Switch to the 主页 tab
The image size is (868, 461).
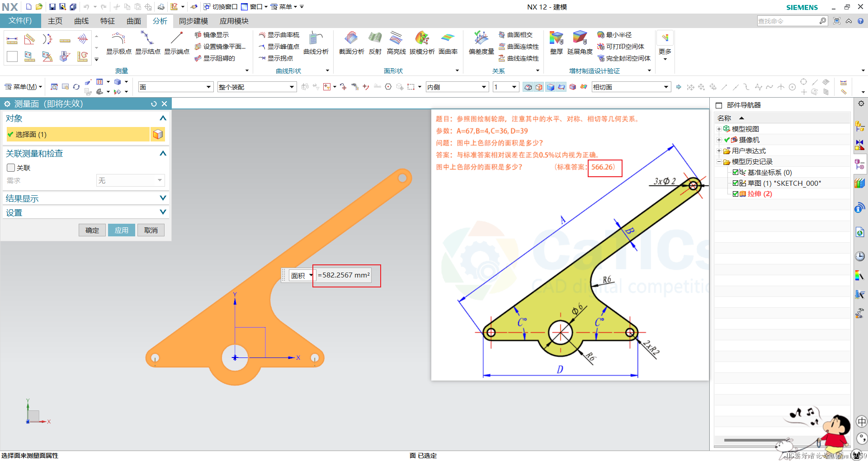click(x=55, y=21)
